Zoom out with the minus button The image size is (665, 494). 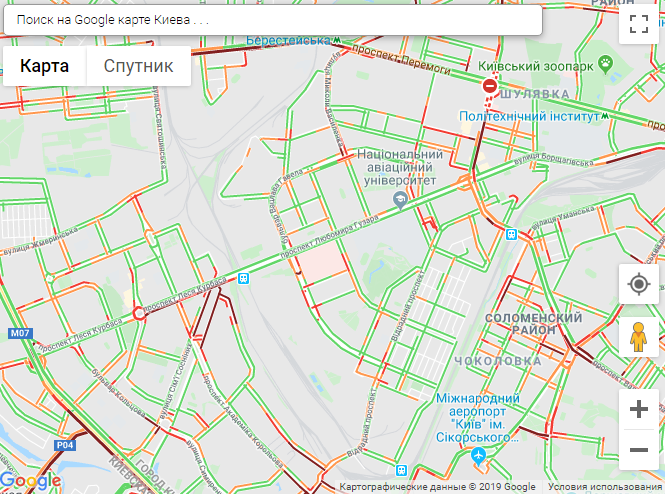pyautogui.click(x=639, y=449)
